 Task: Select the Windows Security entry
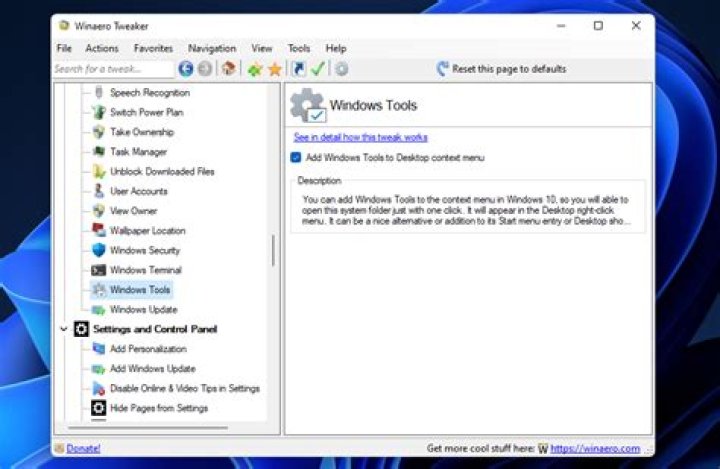(145, 250)
